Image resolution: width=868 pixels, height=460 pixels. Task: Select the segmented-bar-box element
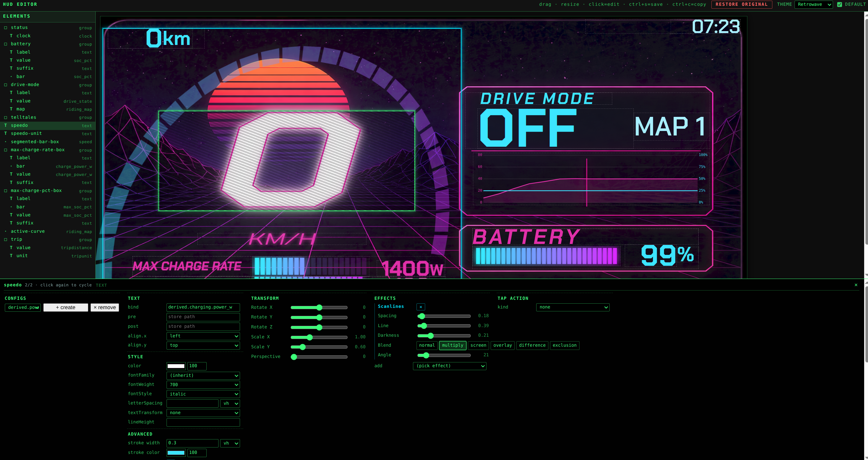(x=47, y=142)
